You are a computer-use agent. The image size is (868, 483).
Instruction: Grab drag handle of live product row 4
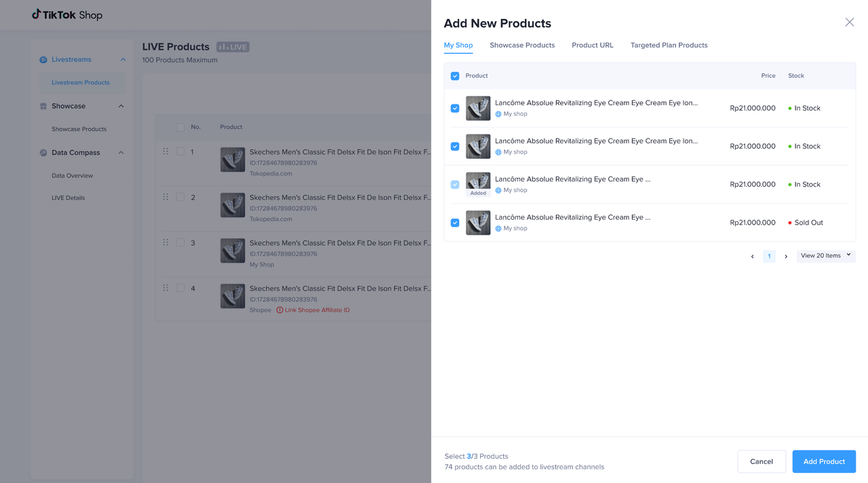tap(165, 288)
